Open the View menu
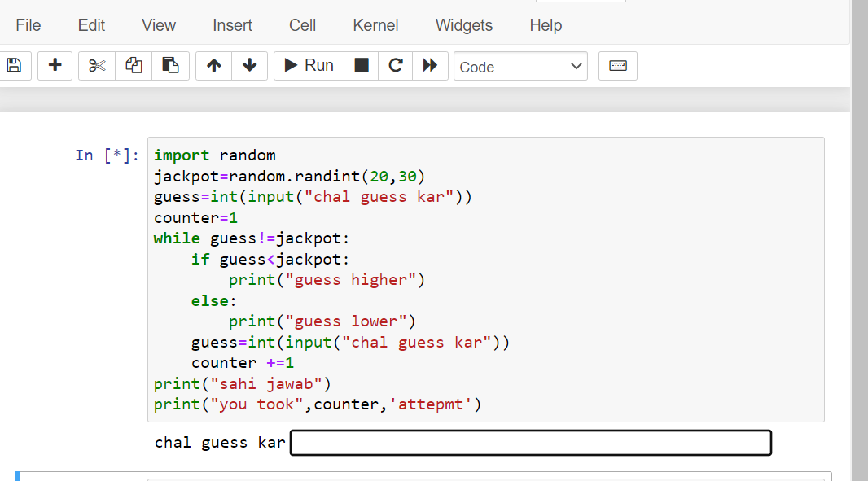The image size is (868, 481). coord(158,25)
